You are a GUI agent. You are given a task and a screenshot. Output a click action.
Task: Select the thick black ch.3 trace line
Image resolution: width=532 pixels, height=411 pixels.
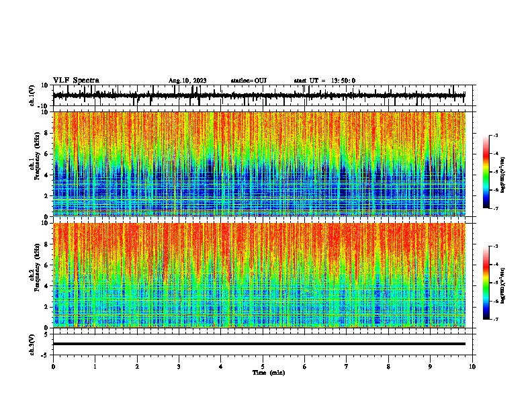tap(259, 344)
